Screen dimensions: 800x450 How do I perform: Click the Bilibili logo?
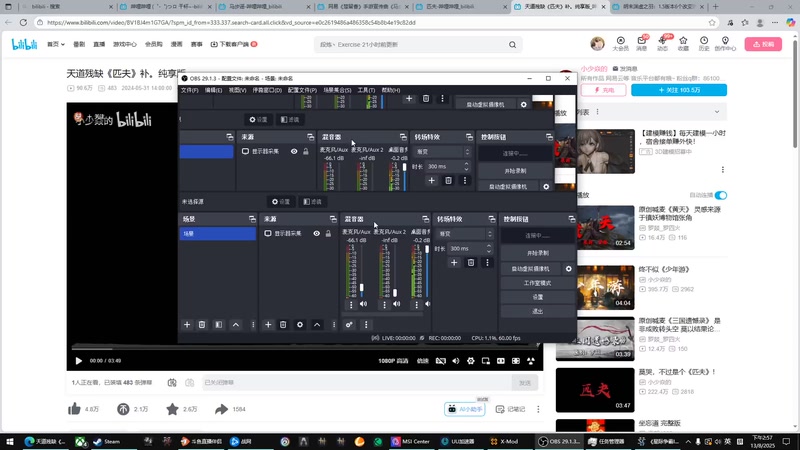24,44
